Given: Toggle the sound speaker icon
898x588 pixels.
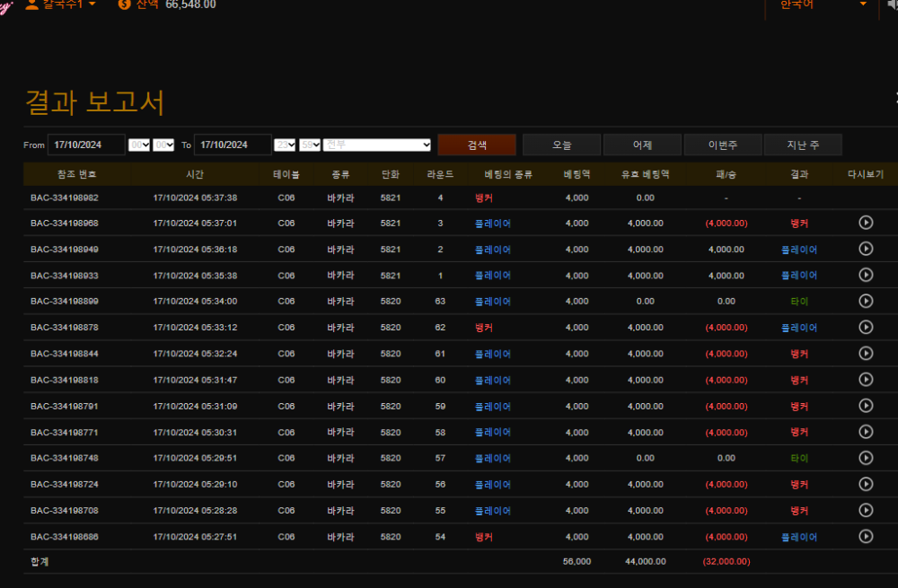Looking at the screenshot, I should coord(891,4).
